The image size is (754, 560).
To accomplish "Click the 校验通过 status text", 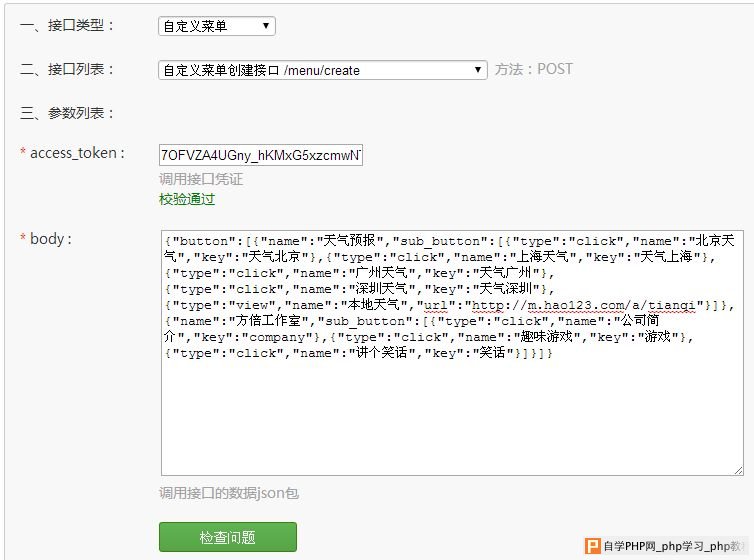I will (x=187, y=199).
